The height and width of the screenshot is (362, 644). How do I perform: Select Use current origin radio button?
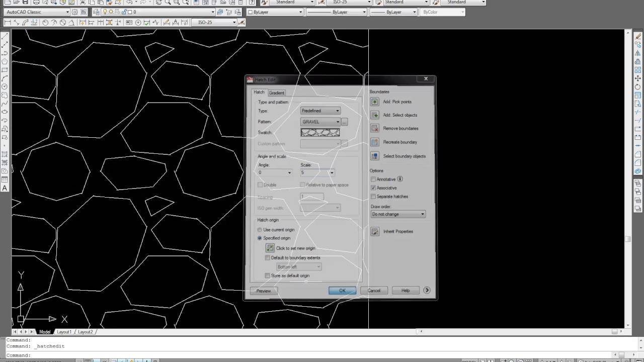tap(260, 230)
